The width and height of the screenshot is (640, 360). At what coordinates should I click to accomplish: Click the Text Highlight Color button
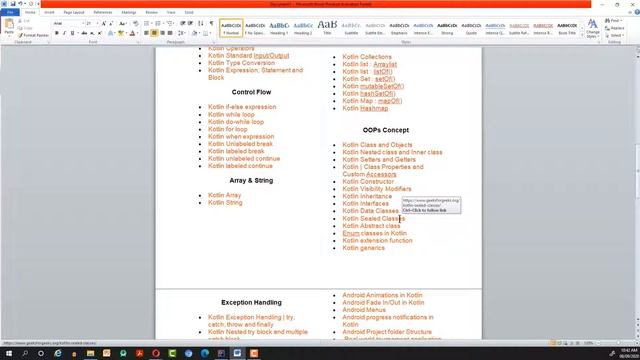pos(121,33)
